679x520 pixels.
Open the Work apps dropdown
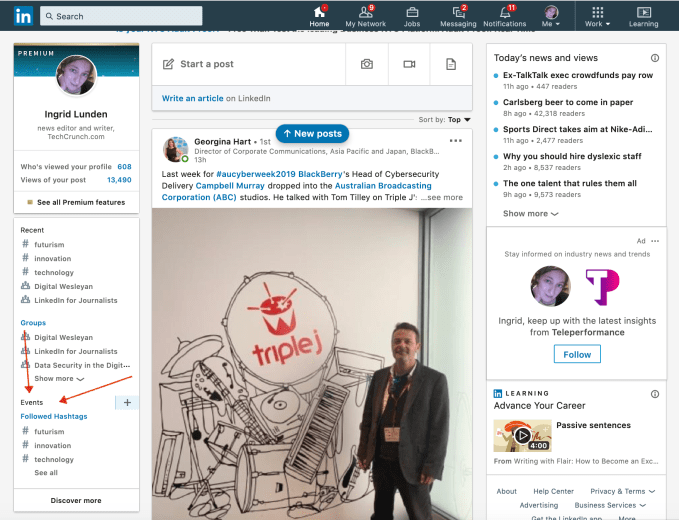click(x=598, y=16)
